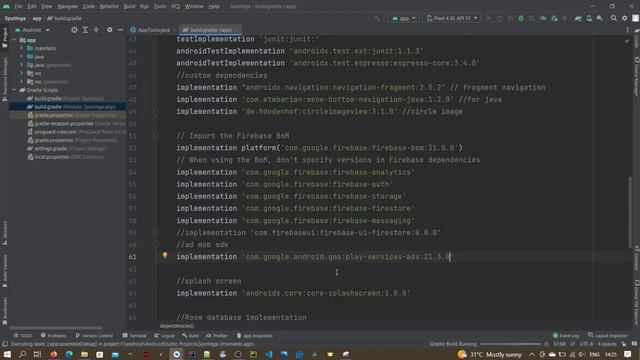Open the Layout Inspector button
Image resolution: width=640 pixels, height=360 pixels.
(x=607, y=336)
